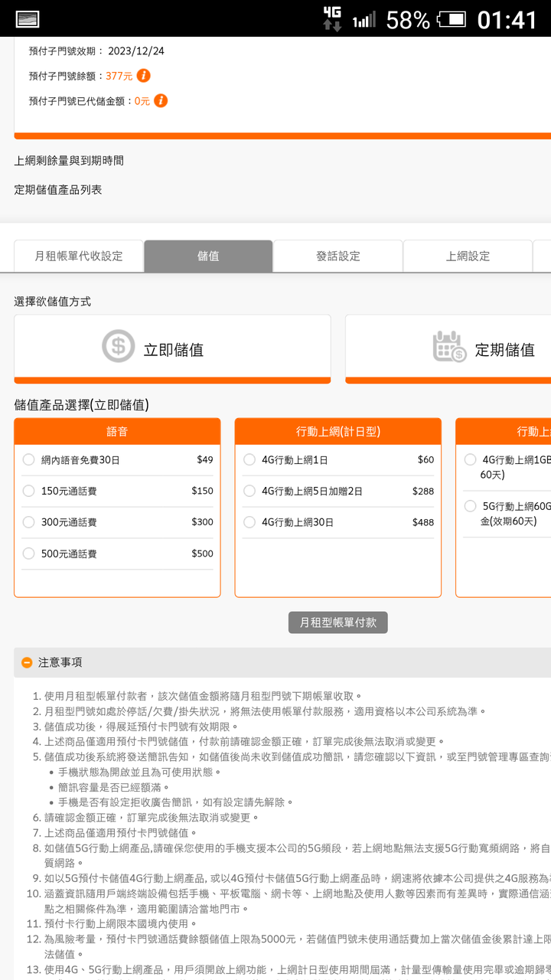Tap the dollar coin icon for 立即儲值
The image size is (551, 980).
[x=119, y=345]
